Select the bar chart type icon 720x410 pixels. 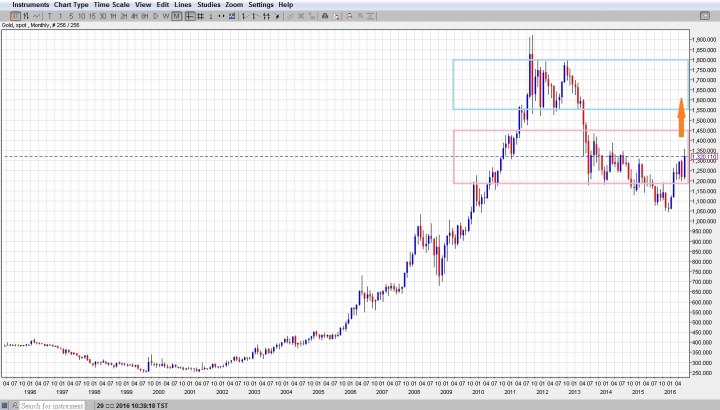[26, 16]
